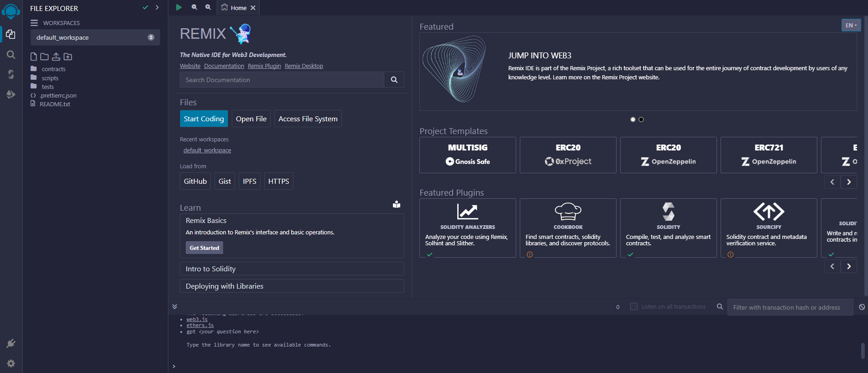868x373 pixels.
Task: Click the documentation search magnifier button
Action: (x=394, y=80)
